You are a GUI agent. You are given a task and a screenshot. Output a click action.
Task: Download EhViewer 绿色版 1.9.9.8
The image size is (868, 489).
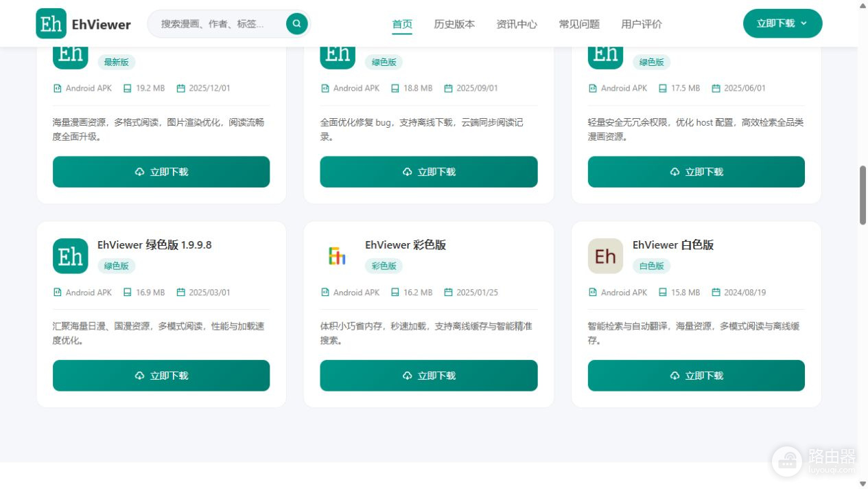161,376
